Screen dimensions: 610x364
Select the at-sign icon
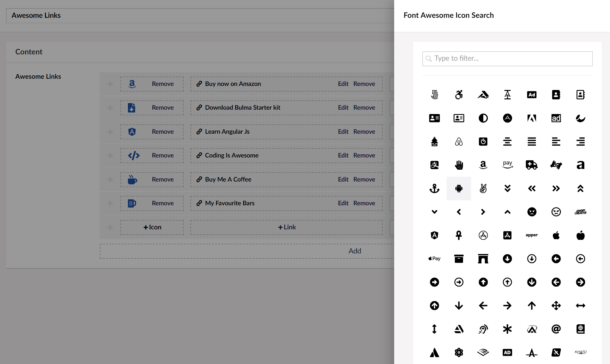556,329
